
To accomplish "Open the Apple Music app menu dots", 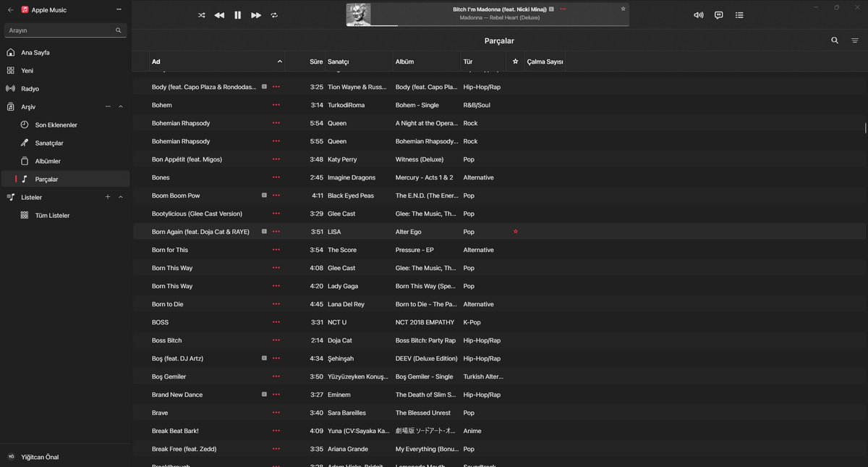I will (119, 9).
